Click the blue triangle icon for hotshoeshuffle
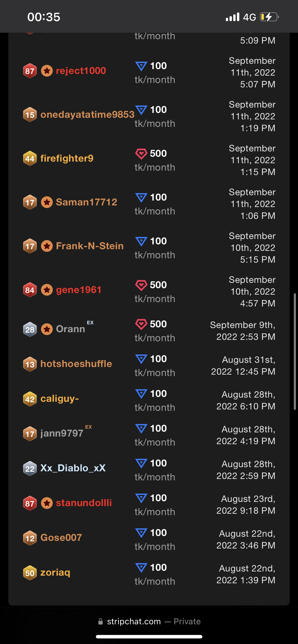This screenshot has width=298, height=644. 141,359
